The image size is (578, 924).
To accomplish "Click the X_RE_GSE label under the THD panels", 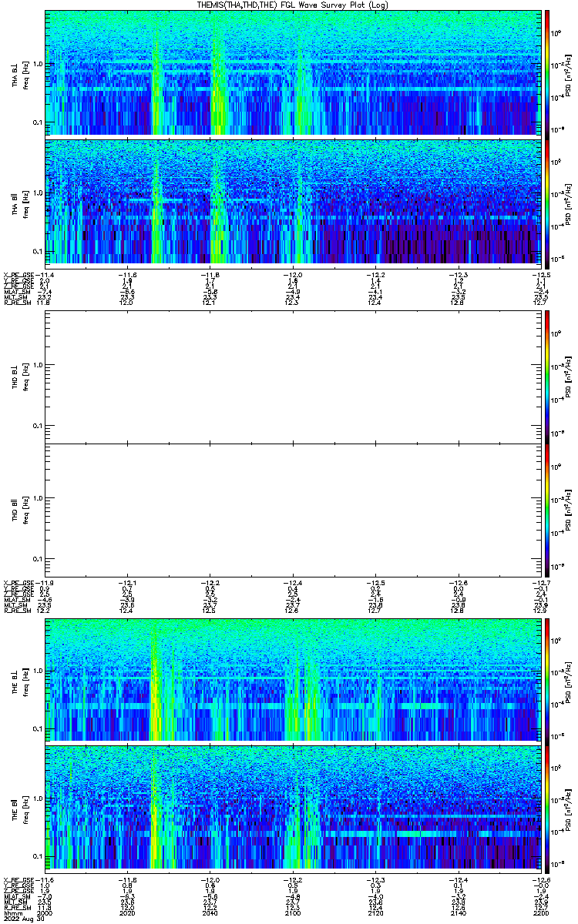I will (20, 581).
